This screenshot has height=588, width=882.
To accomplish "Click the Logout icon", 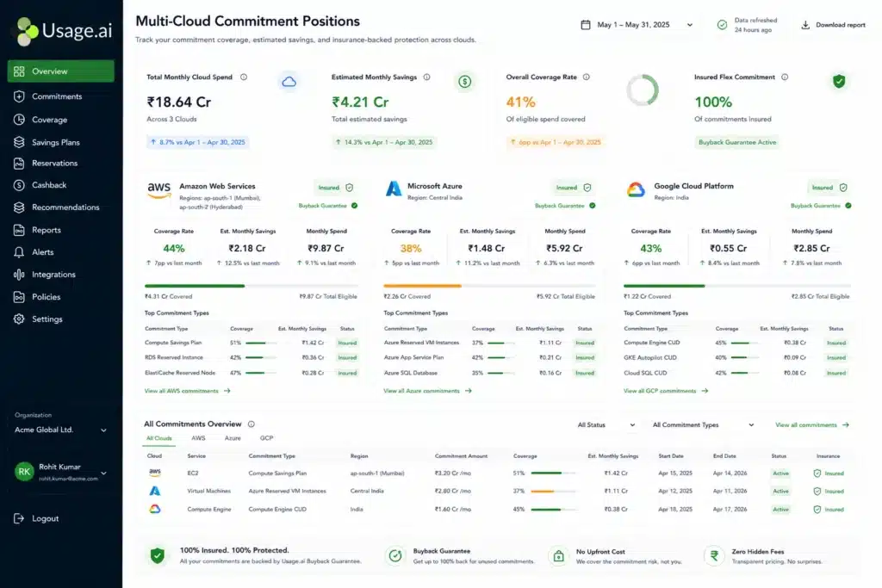I will click(x=19, y=518).
